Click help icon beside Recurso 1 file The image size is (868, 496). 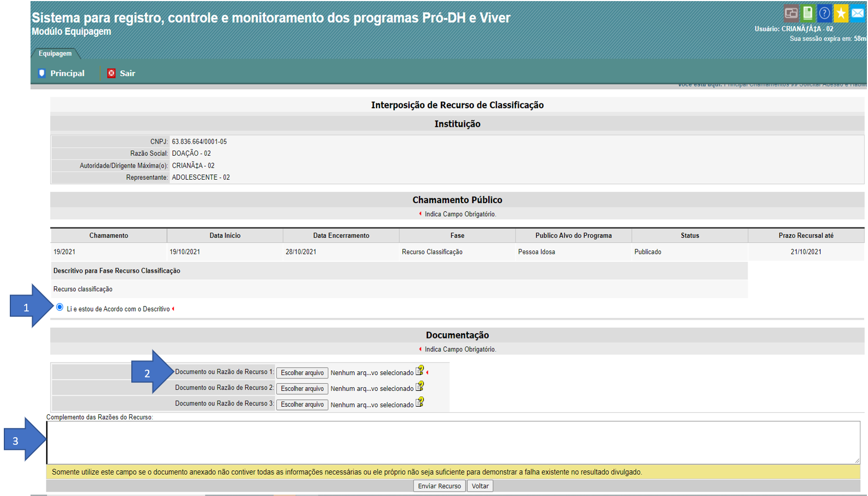tap(420, 371)
